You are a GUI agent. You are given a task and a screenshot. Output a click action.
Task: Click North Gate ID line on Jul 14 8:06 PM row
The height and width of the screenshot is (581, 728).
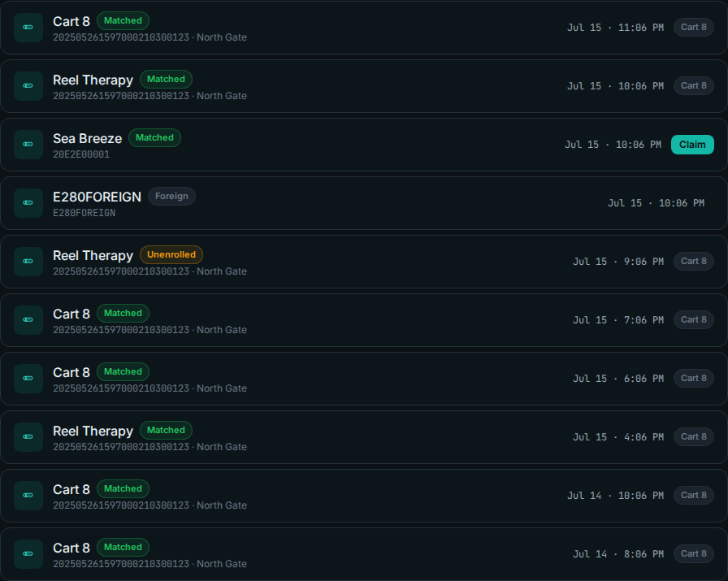pos(150,564)
